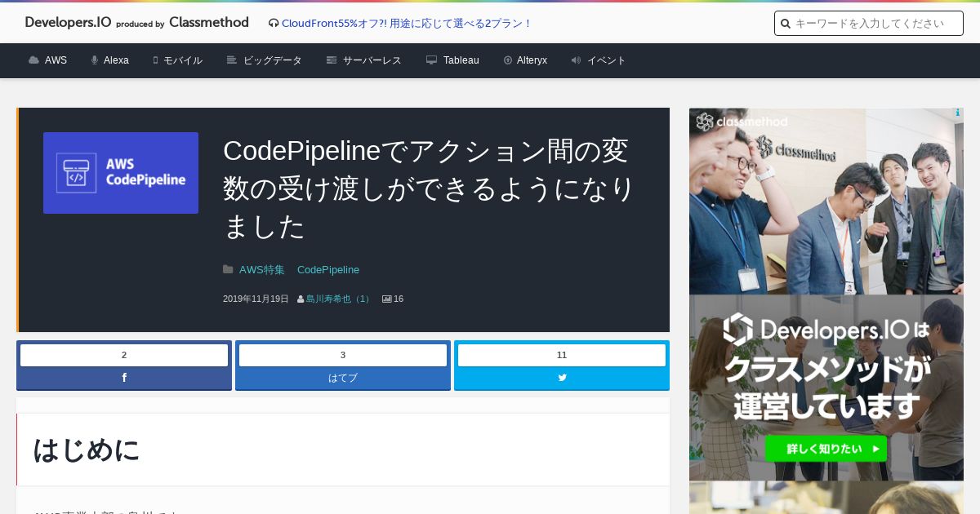Click the Twitter share count 11

[x=562, y=355]
